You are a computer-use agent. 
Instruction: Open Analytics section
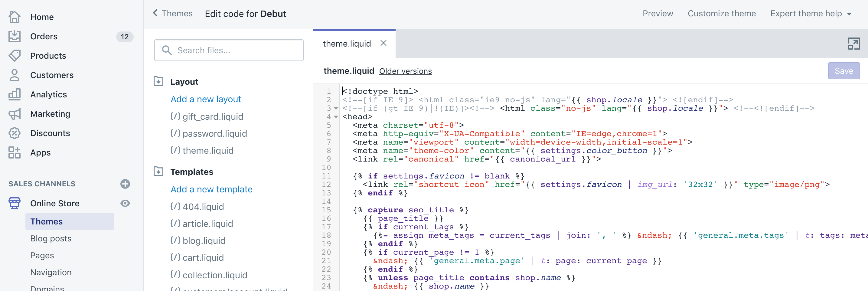click(x=48, y=94)
